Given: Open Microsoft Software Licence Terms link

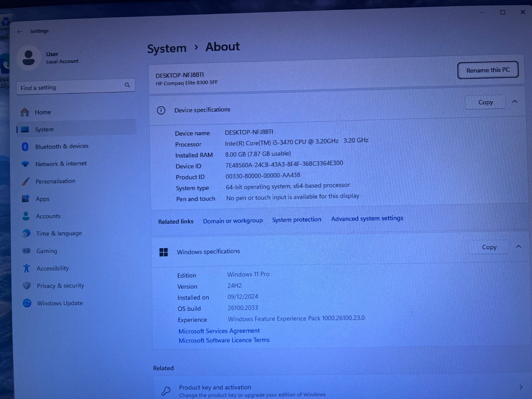Looking at the screenshot, I should click(x=224, y=340).
